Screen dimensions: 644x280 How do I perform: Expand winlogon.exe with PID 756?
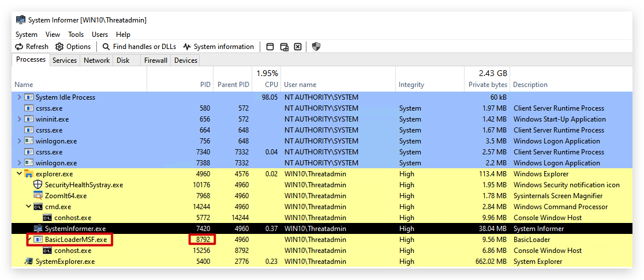[x=19, y=141]
